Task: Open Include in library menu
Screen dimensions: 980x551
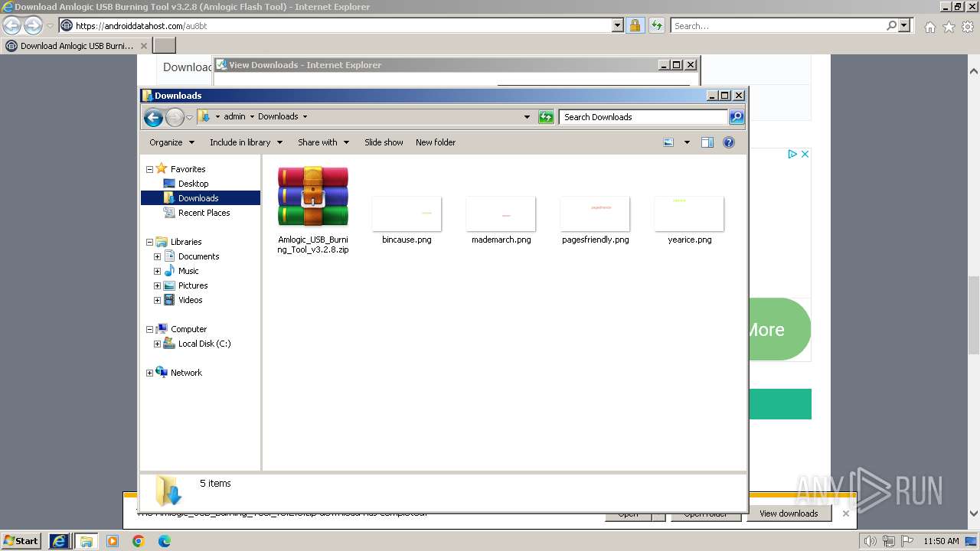Action: pos(246,142)
